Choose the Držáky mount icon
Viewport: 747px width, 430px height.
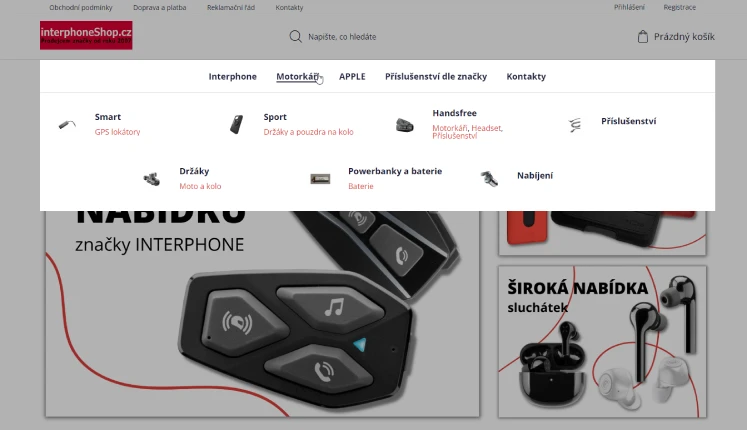[151, 179]
